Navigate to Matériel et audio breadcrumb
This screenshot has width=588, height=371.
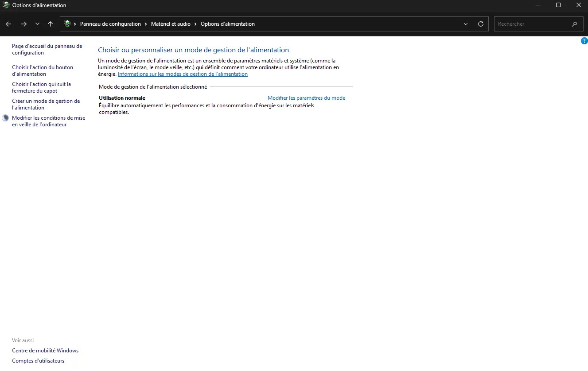171,24
